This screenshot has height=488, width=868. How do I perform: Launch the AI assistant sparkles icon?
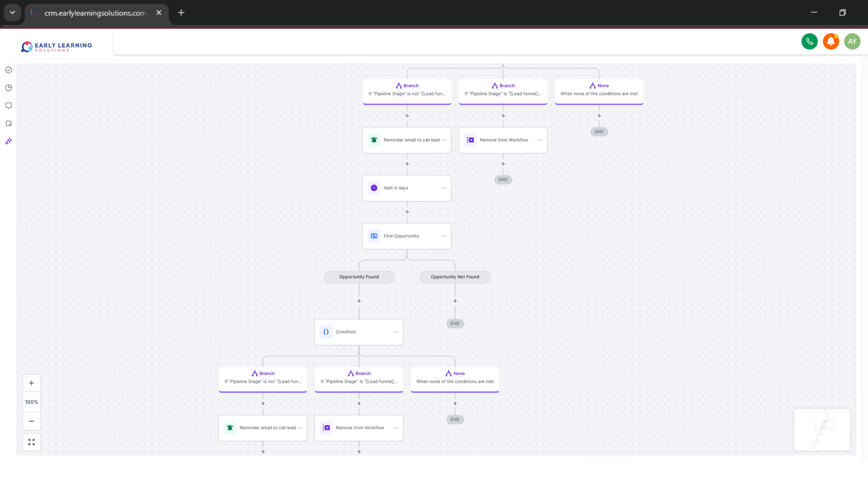(9, 141)
